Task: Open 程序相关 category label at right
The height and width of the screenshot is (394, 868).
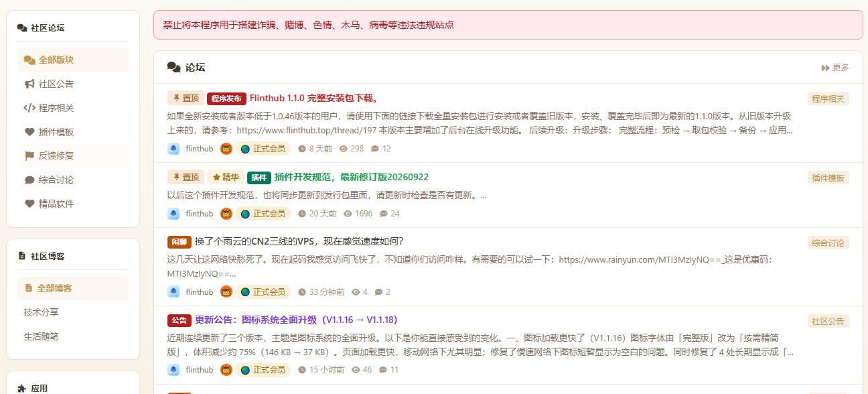Action: click(828, 98)
